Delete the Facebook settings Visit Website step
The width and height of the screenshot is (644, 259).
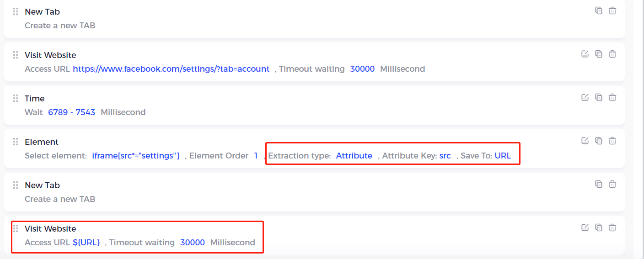point(612,54)
